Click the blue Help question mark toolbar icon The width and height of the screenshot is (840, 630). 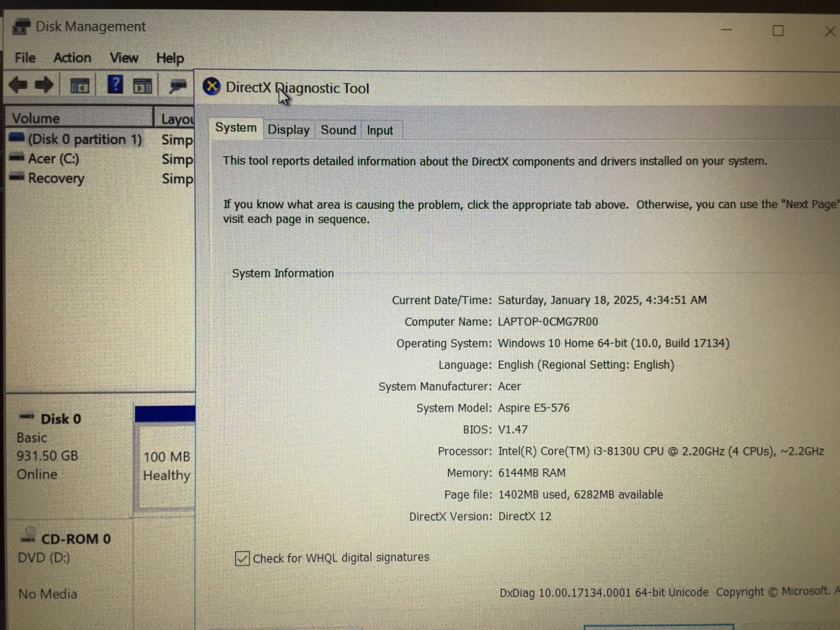[x=115, y=85]
